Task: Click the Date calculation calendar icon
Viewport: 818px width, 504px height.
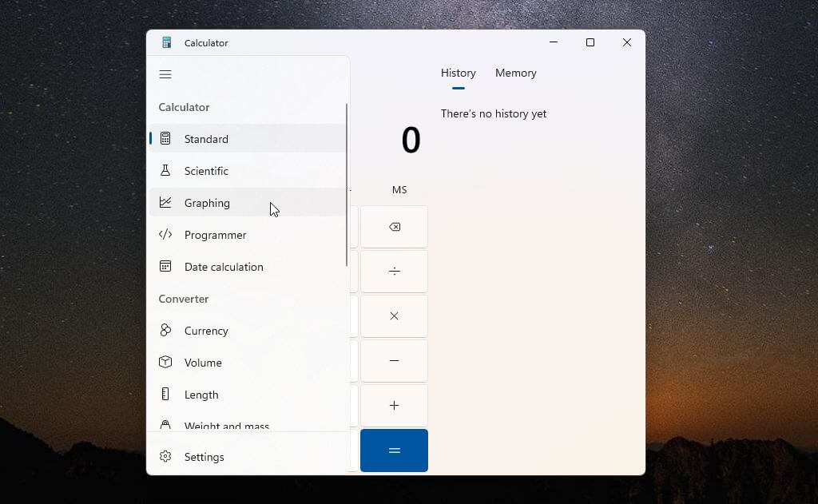Action: click(x=165, y=266)
